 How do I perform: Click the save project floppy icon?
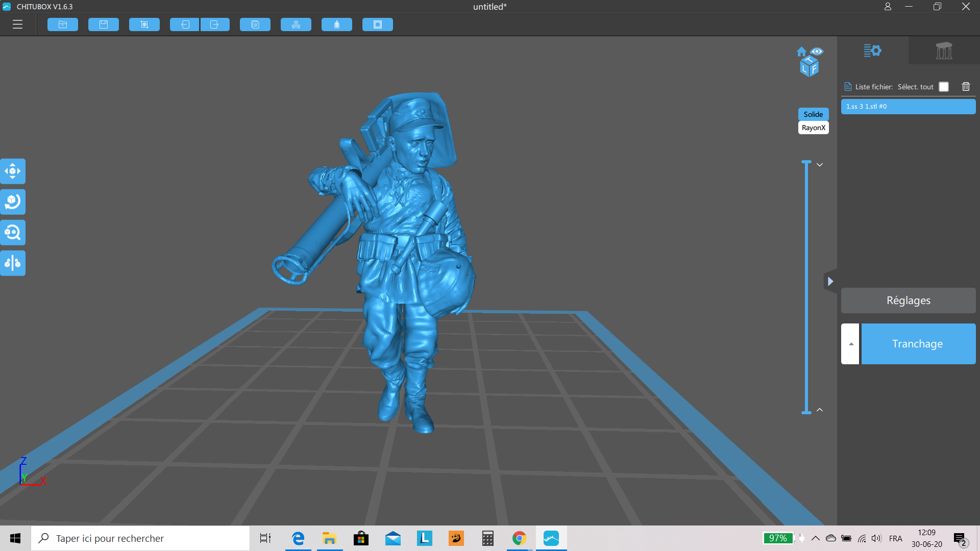[104, 24]
